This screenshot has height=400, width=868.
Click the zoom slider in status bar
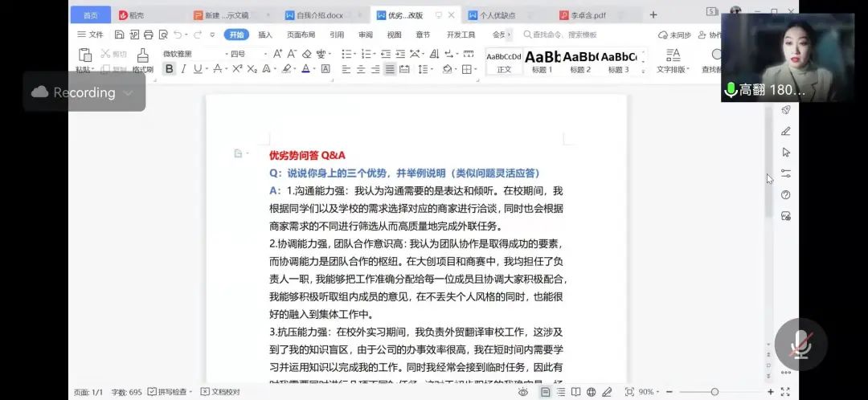pos(714,392)
